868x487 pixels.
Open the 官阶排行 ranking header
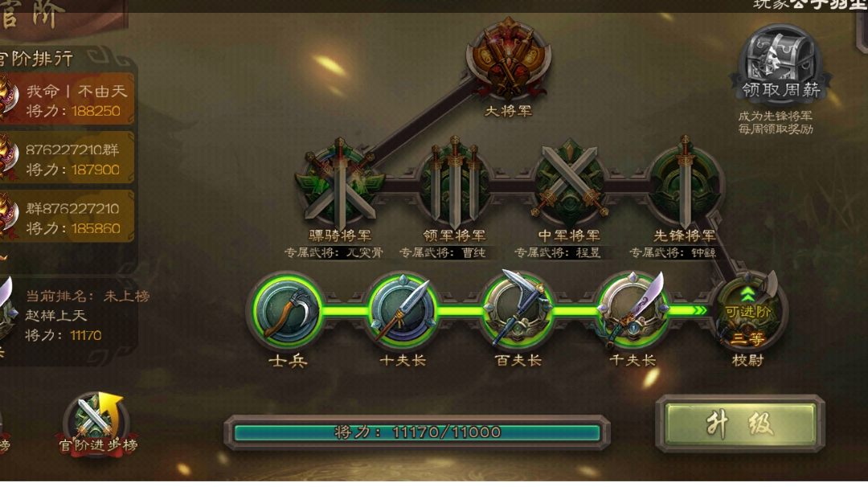pos(38,58)
